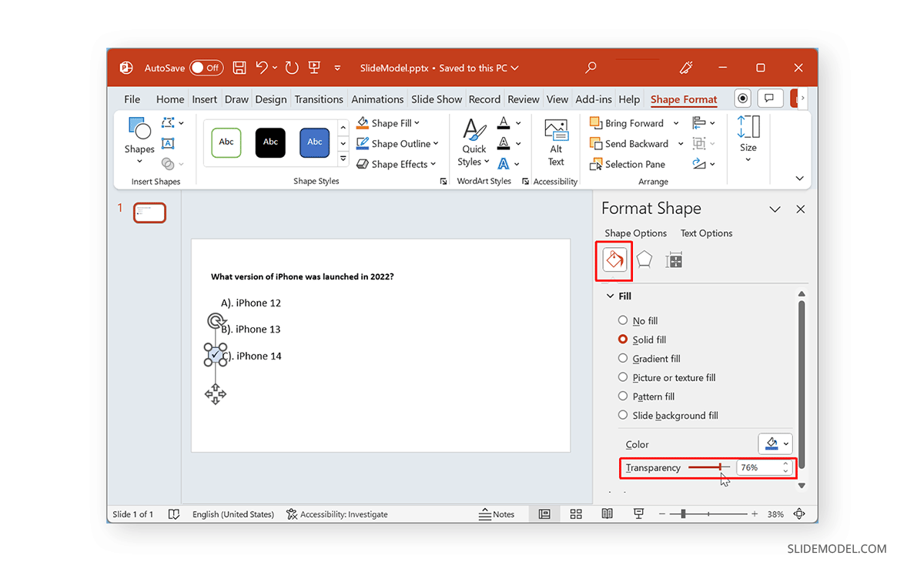
Task: Click the Transparency slider
Action: pyautogui.click(x=709, y=467)
